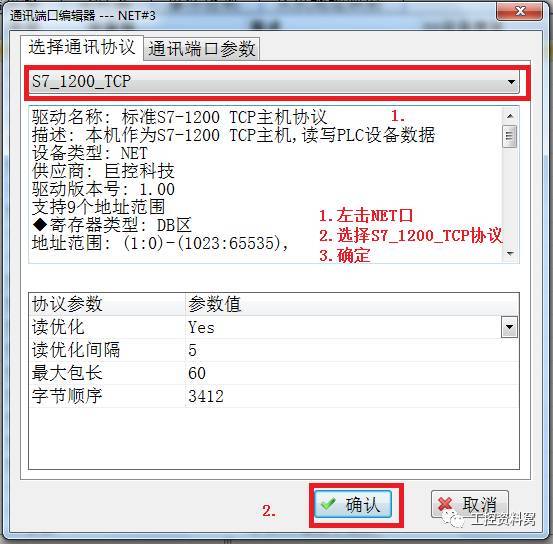Click the protocol combo box arrow

pos(511,82)
